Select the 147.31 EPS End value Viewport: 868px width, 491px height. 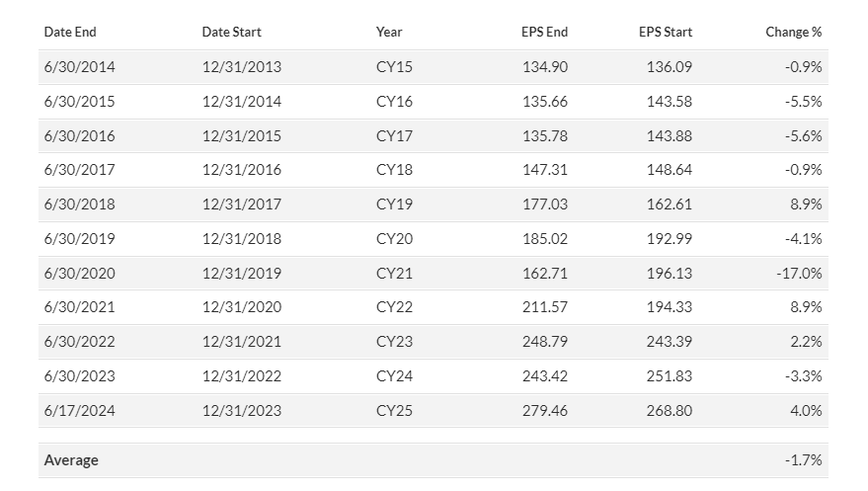[x=545, y=170]
